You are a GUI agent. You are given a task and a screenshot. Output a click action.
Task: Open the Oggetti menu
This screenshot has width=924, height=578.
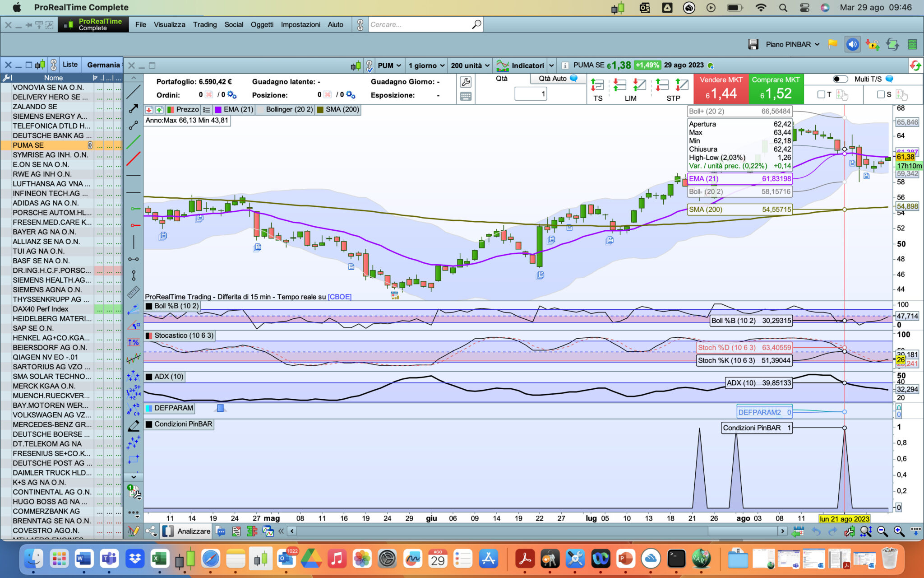262,24
